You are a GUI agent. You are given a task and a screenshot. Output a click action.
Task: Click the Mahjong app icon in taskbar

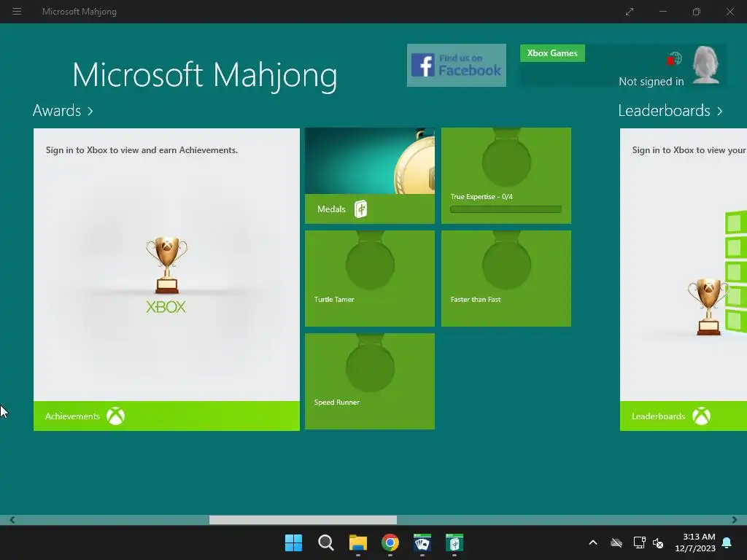[x=454, y=542]
